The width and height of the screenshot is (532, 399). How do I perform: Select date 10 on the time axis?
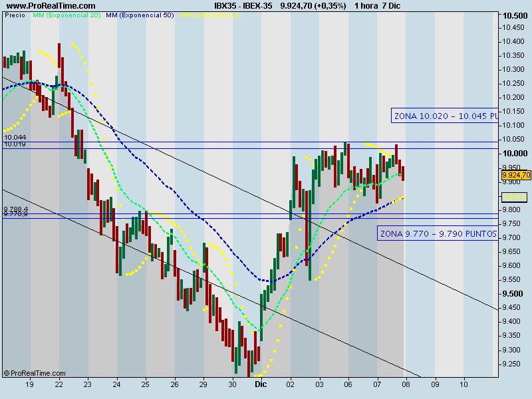(464, 384)
